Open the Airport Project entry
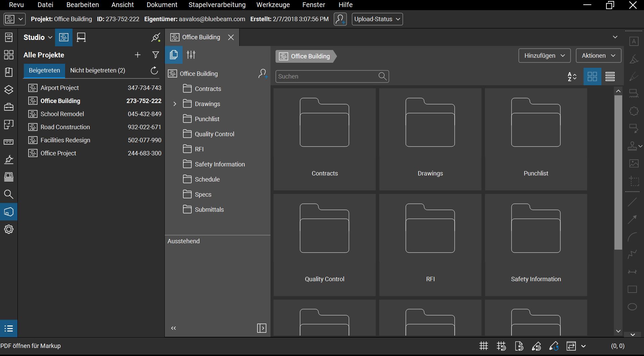 (x=95, y=88)
